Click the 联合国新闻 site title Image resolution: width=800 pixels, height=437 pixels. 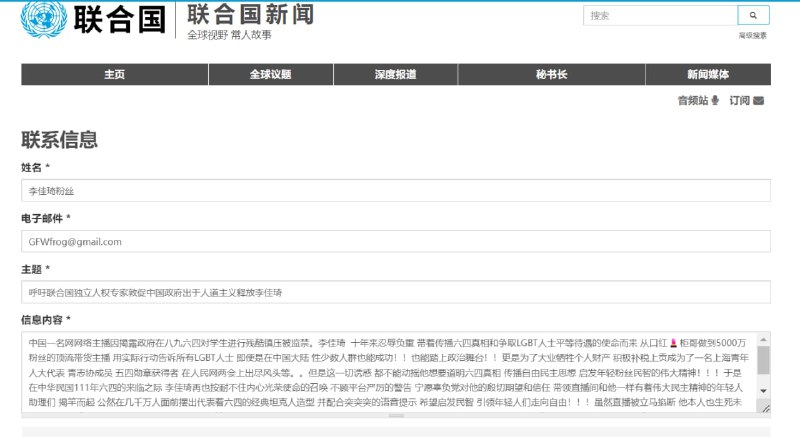pos(251,14)
